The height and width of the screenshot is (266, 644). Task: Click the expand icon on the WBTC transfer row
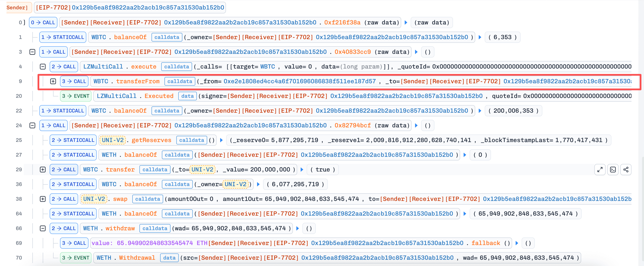[600, 170]
